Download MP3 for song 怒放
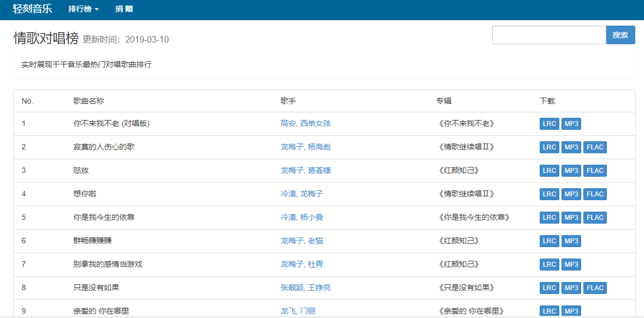The image size is (644, 318). (571, 171)
